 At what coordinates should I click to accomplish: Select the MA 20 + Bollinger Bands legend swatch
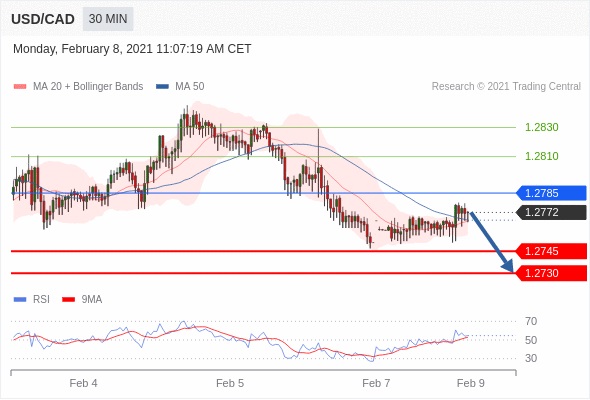pos(20,87)
